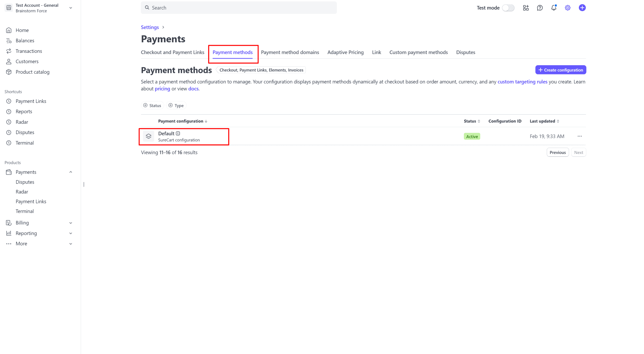Open the apps grid icon
The image size is (644, 354).
click(526, 8)
